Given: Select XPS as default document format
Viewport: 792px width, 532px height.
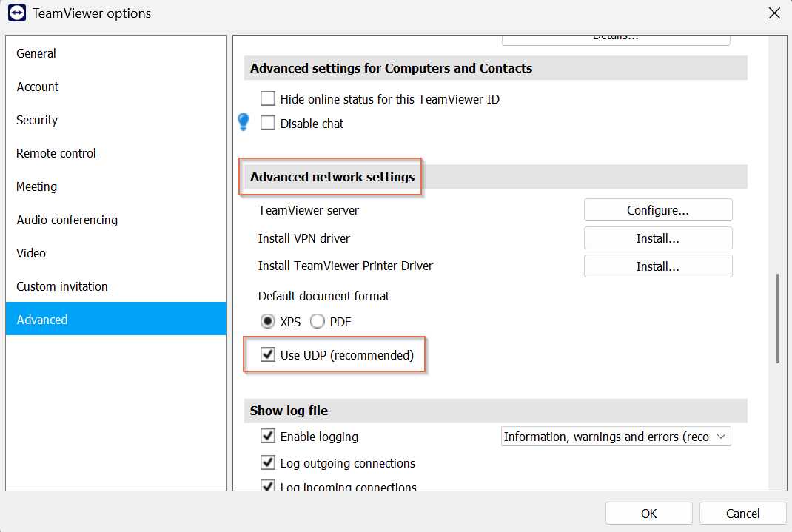Looking at the screenshot, I should point(268,321).
